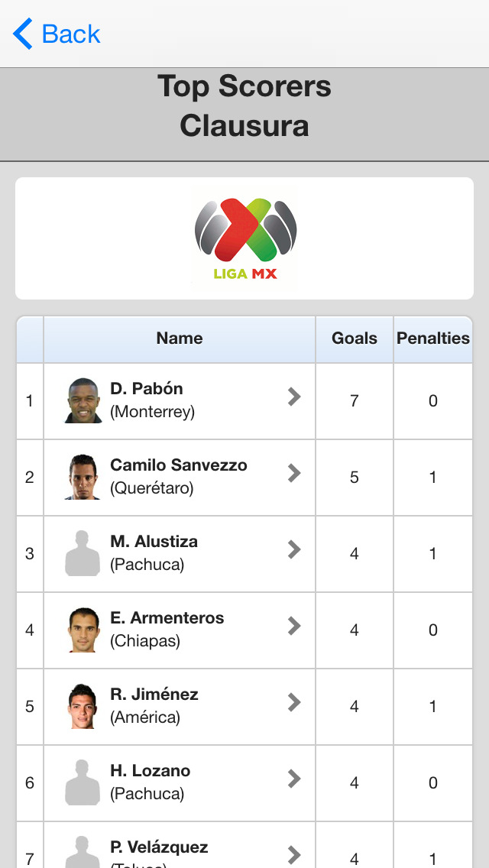489x868 pixels.
Task: Open the R. Jiménez (América) name link
Action: [x=154, y=705]
